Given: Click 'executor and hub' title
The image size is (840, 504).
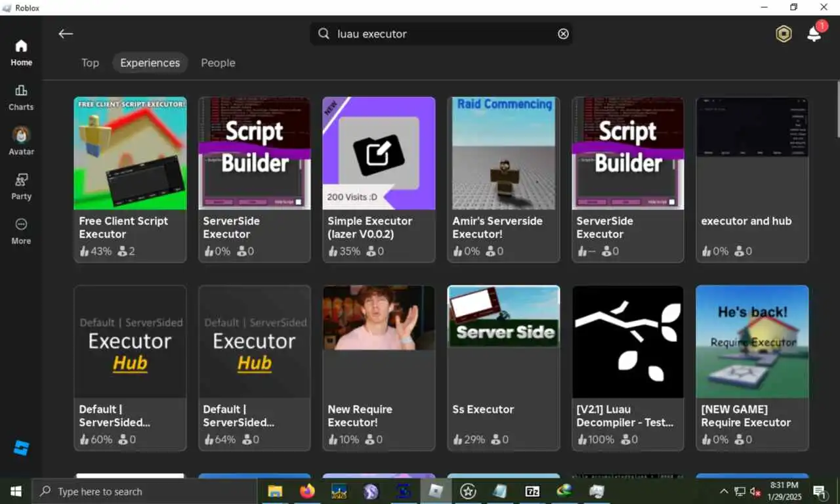Looking at the screenshot, I should point(746,221).
